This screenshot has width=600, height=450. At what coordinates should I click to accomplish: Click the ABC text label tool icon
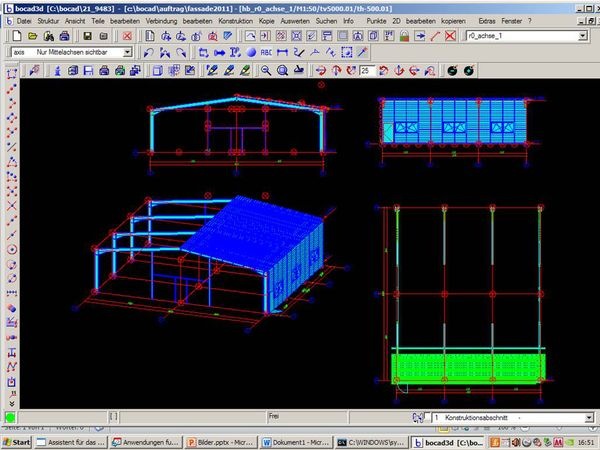coord(265,52)
